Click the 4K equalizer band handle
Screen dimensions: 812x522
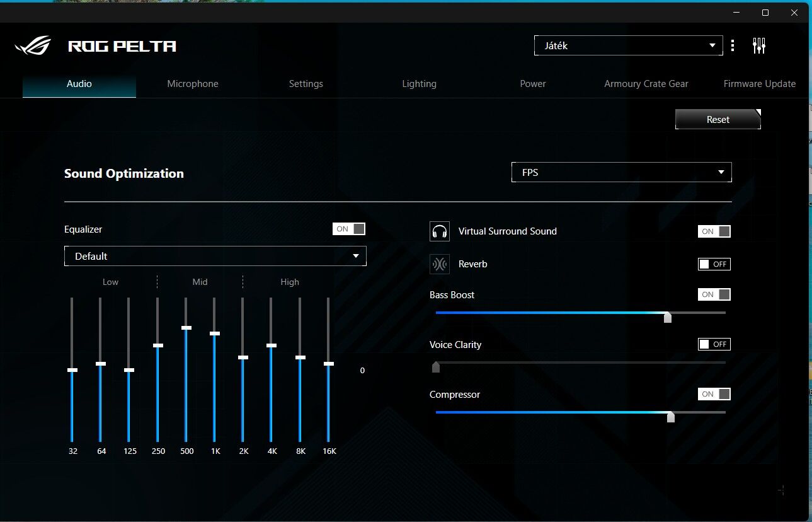point(272,345)
